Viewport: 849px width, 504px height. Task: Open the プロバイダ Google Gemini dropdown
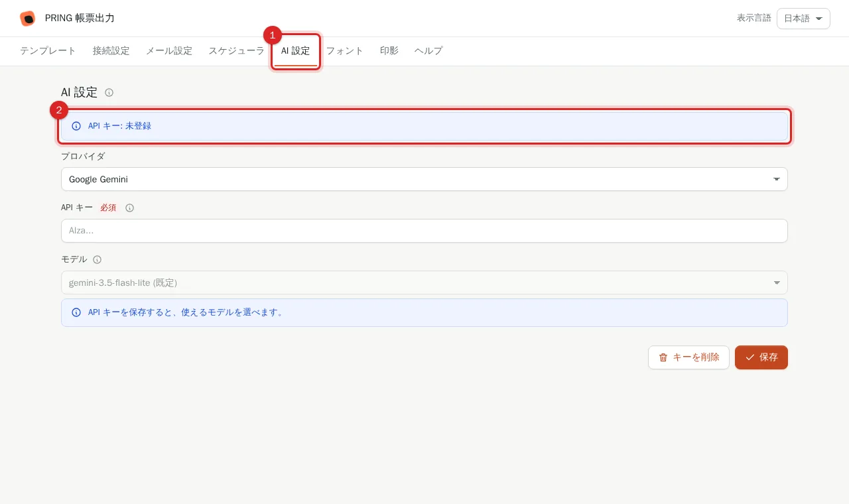(424, 179)
